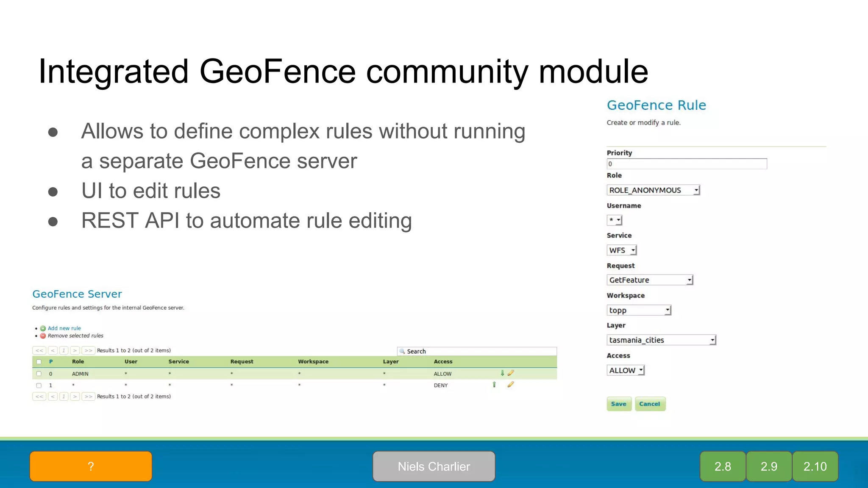The image size is (868, 488).
Task: Click top pager last-page >> button
Action: click(x=88, y=350)
